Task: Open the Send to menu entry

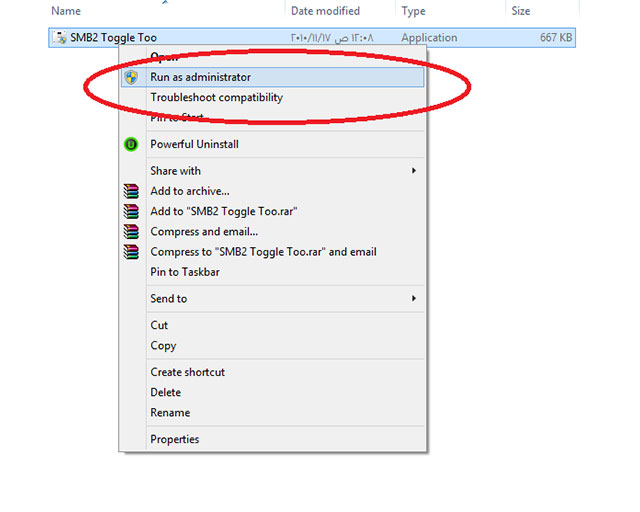Action: tap(273, 298)
